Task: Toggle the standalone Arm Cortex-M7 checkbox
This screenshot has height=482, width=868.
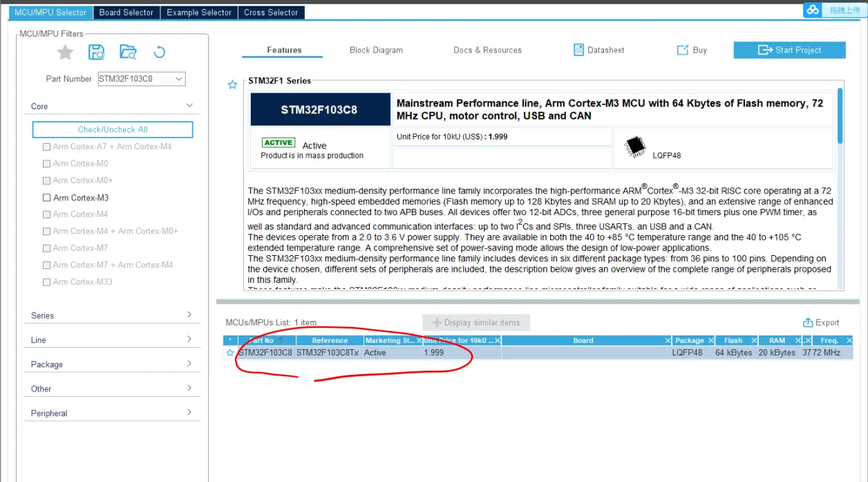Action: (46, 248)
